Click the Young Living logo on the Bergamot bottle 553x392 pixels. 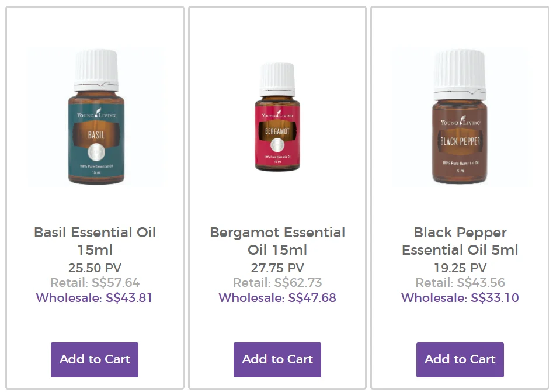coord(277,115)
